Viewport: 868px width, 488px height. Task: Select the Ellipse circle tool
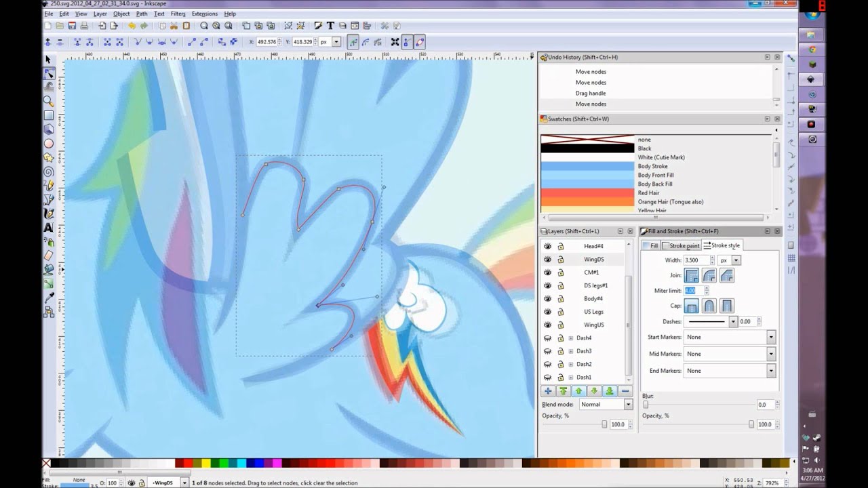[49, 143]
